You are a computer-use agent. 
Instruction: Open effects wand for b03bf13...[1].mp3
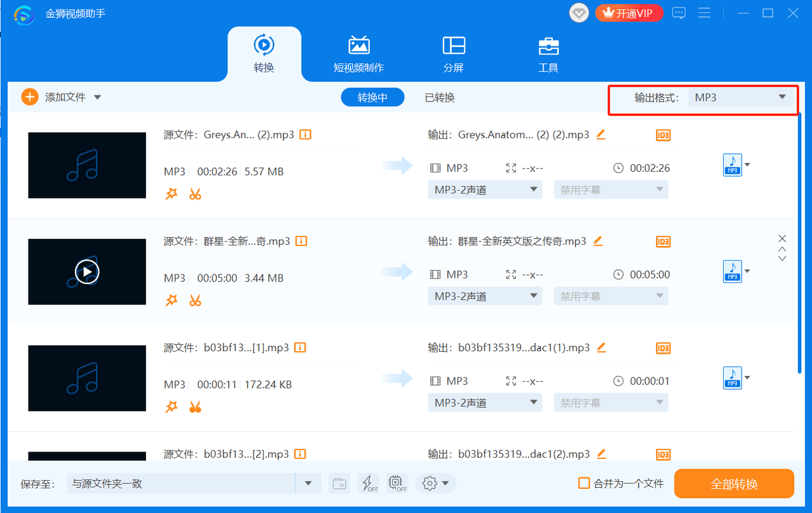171,407
